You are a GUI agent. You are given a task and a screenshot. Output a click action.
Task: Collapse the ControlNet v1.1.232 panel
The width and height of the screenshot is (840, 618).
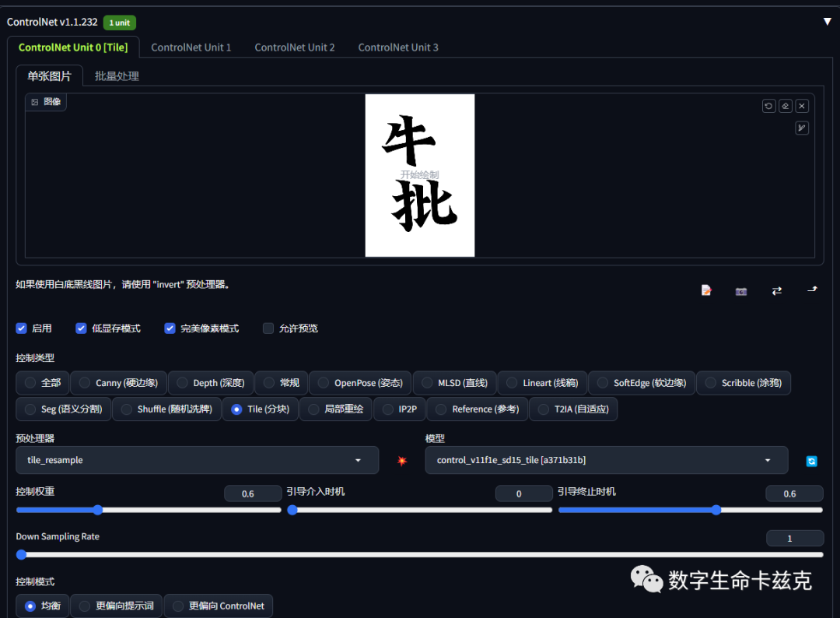(827, 22)
